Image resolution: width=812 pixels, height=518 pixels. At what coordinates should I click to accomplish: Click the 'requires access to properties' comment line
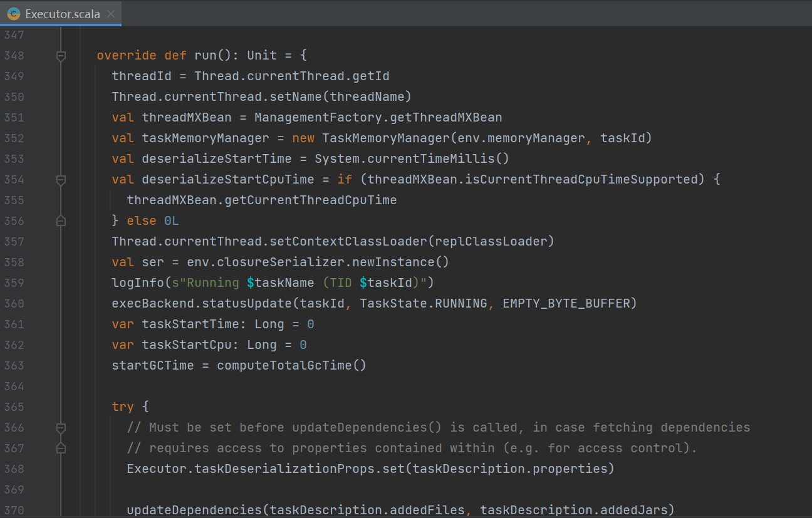click(x=412, y=448)
